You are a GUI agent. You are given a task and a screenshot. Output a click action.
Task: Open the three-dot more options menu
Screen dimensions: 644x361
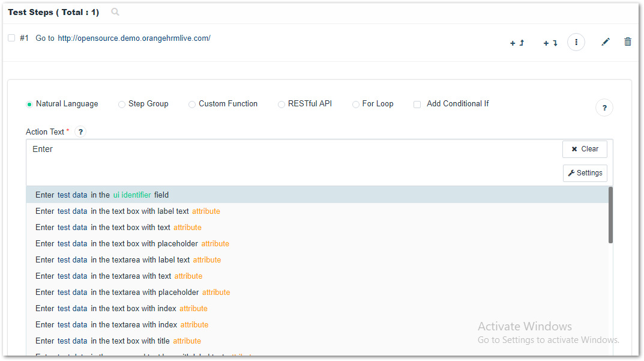coord(576,42)
